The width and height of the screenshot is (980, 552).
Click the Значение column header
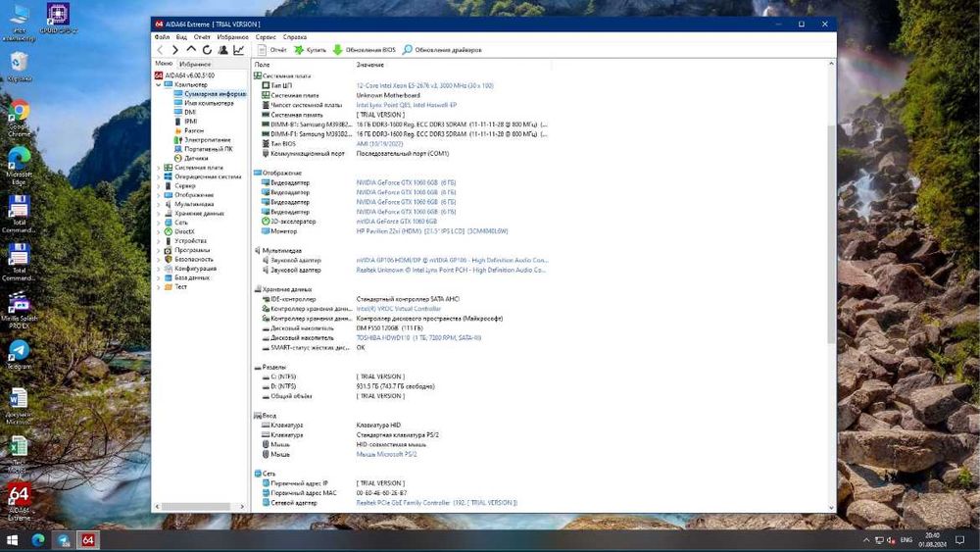pyautogui.click(x=369, y=65)
